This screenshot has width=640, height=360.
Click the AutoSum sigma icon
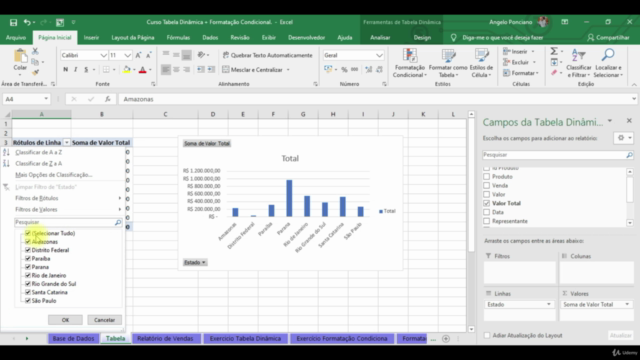(554, 51)
